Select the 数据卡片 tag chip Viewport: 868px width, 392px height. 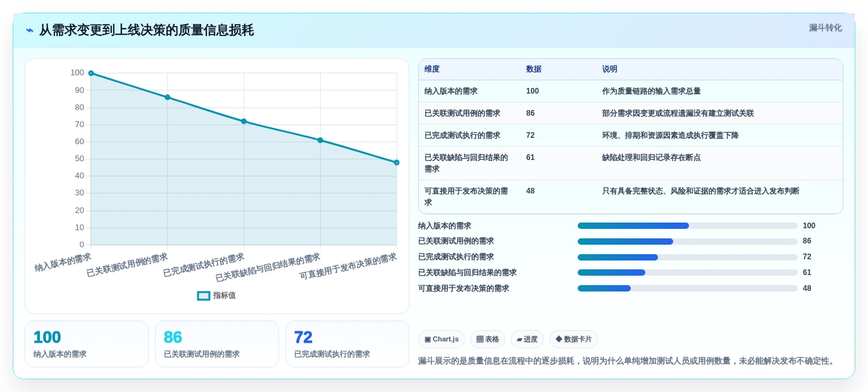(574, 340)
